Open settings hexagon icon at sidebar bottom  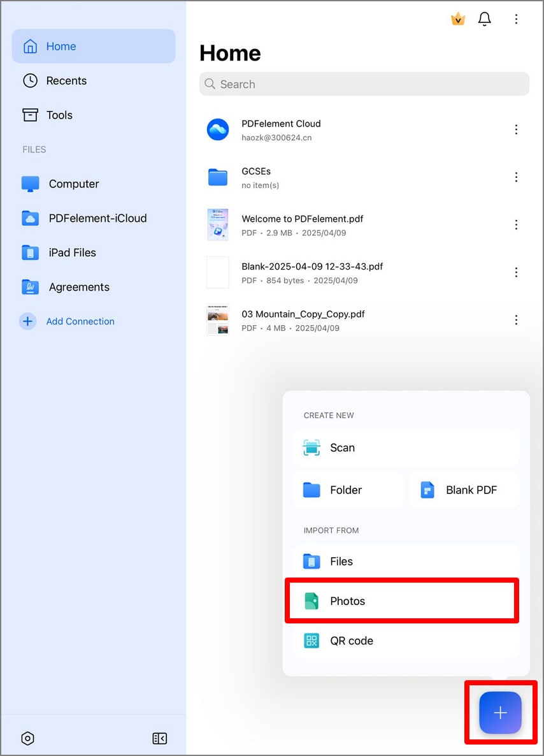click(28, 738)
